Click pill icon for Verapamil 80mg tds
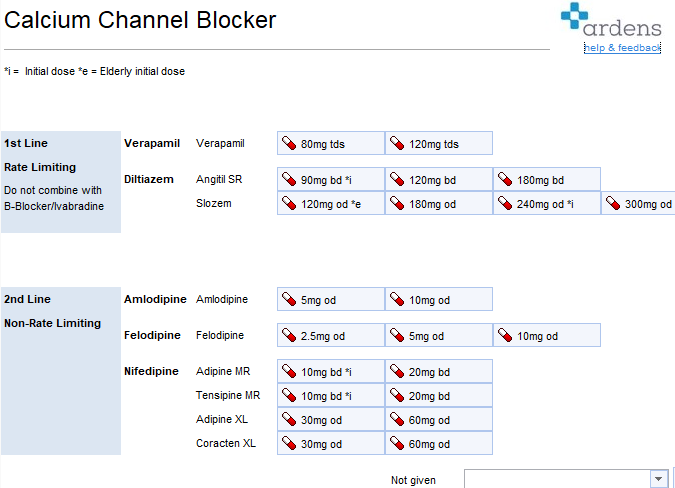 click(x=289, y=144)
